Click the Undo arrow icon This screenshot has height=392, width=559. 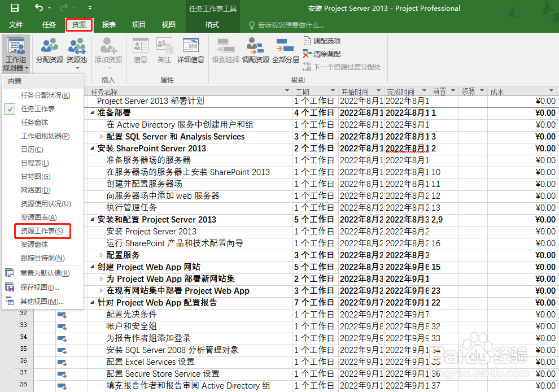pyautogui.click(x=39, y=7)
